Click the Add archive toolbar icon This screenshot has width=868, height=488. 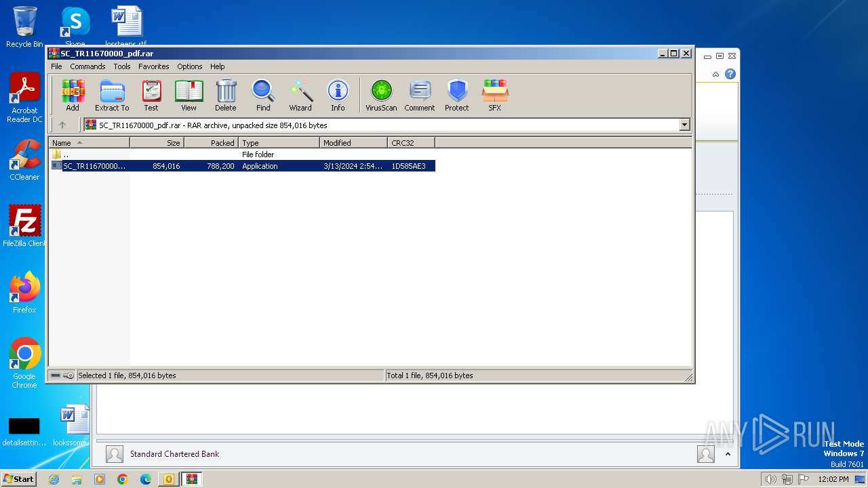pos(73,96)
